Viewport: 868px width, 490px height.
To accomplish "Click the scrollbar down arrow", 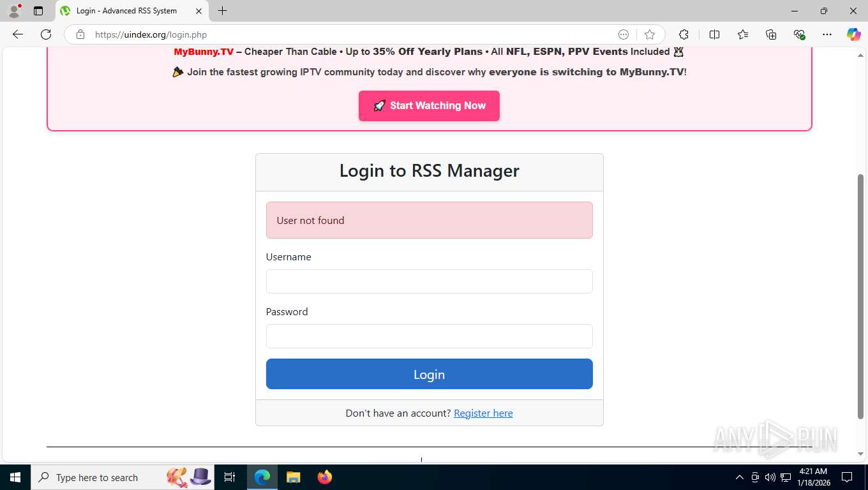I will (x=861, y=454).
